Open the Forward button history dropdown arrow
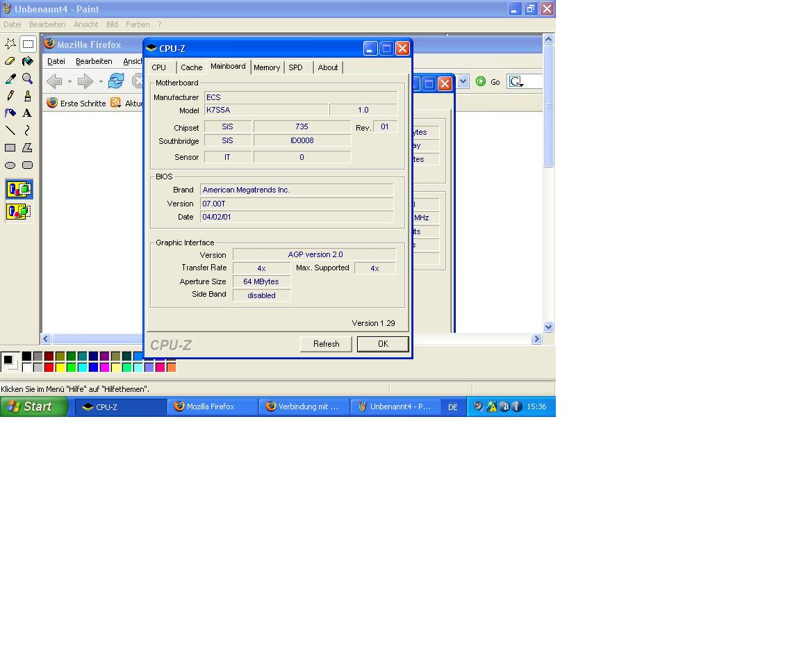The height and width of the screenshot is (672, 808). click(101, 81)
